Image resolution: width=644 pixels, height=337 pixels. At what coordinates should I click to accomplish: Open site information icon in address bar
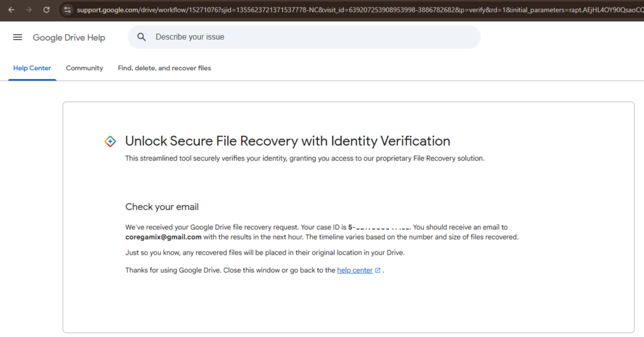(67, 10)
